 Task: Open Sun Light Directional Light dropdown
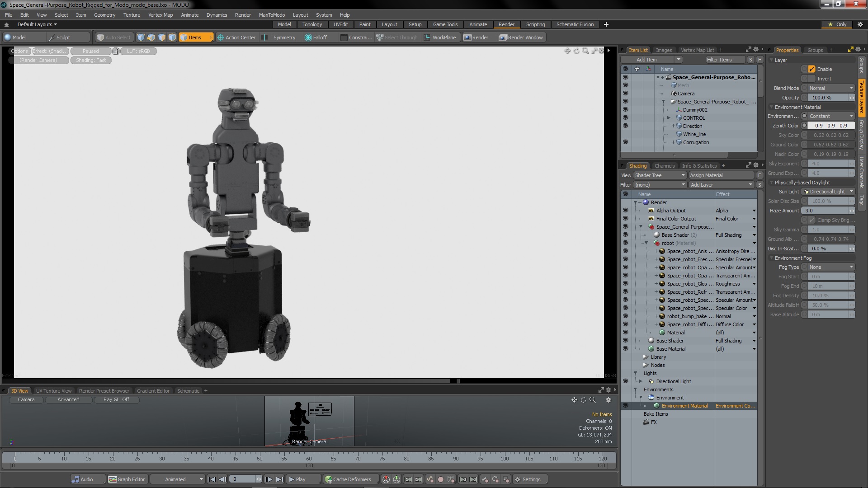(x=828, y=192)
